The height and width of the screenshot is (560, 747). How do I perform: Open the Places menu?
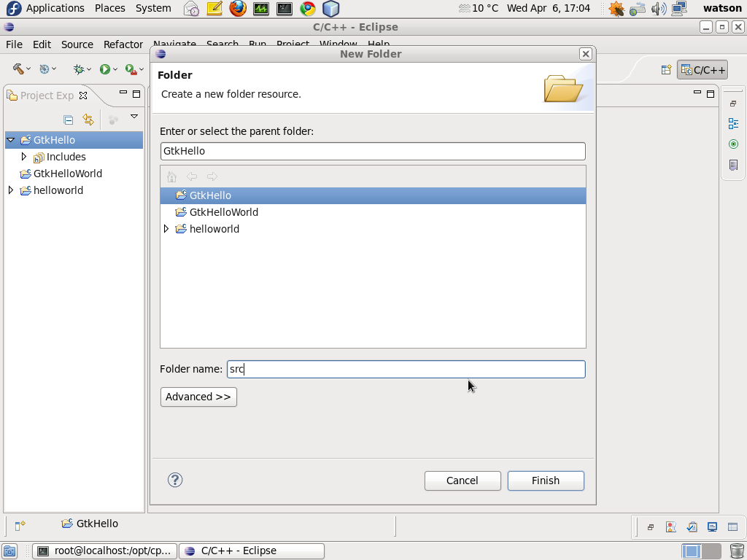(110, 8)
